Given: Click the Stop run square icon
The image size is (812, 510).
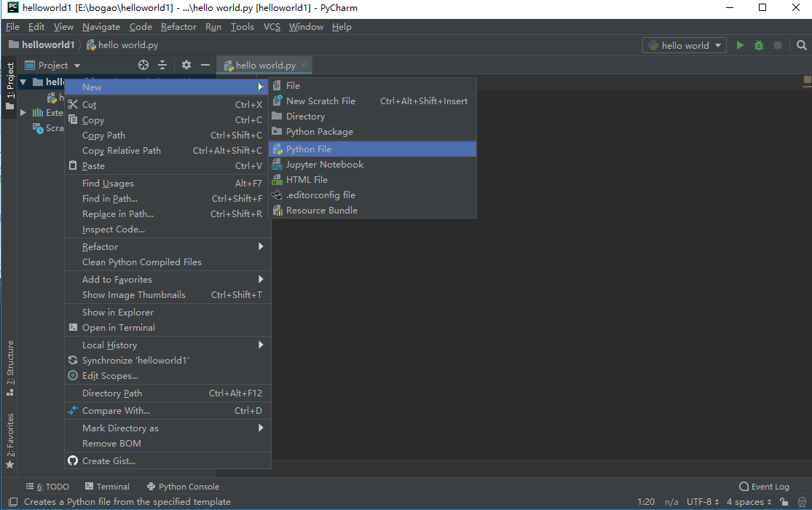Looking at the screenshot, I should [777, 46].
